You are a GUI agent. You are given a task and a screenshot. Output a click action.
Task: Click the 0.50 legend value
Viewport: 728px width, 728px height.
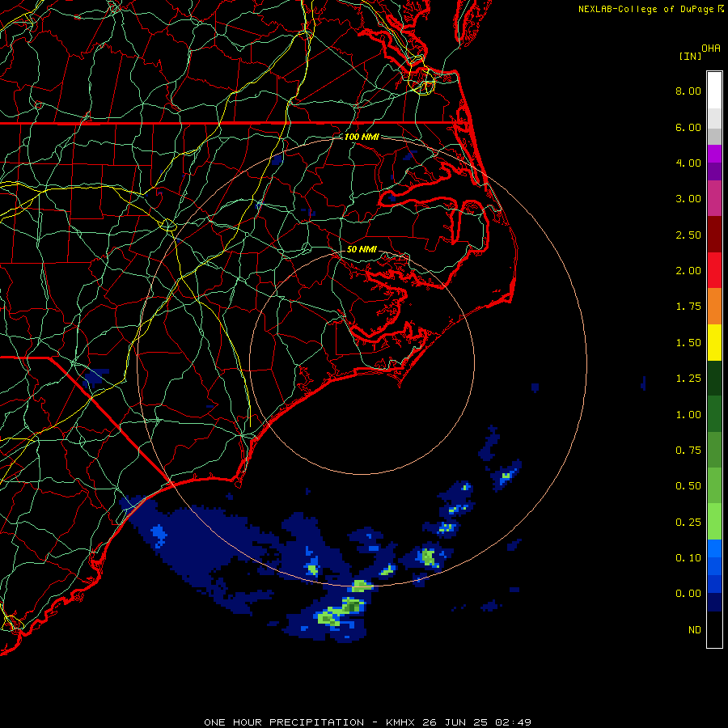[688, 486]
